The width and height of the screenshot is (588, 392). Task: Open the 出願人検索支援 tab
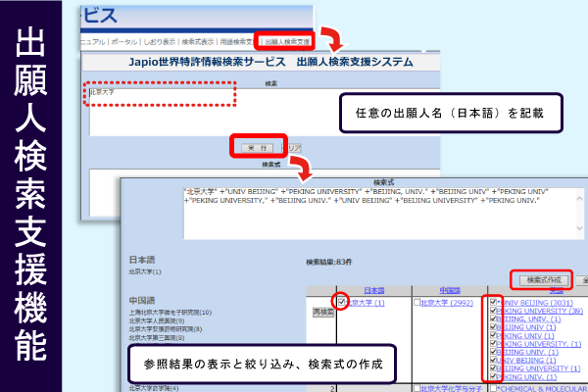(287, 42)
